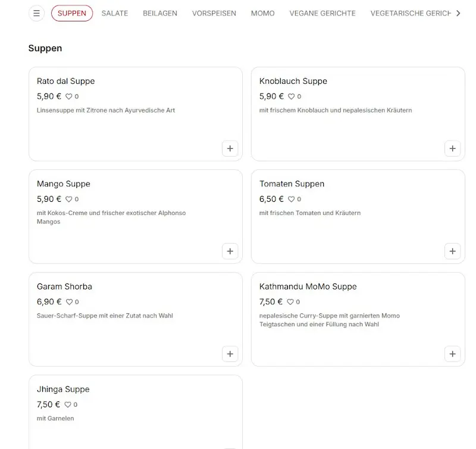Click the heart icon on Jhinga Suppe
This screenshot has height=449, width=476.
pyautogui.click(x=68, y=404)
